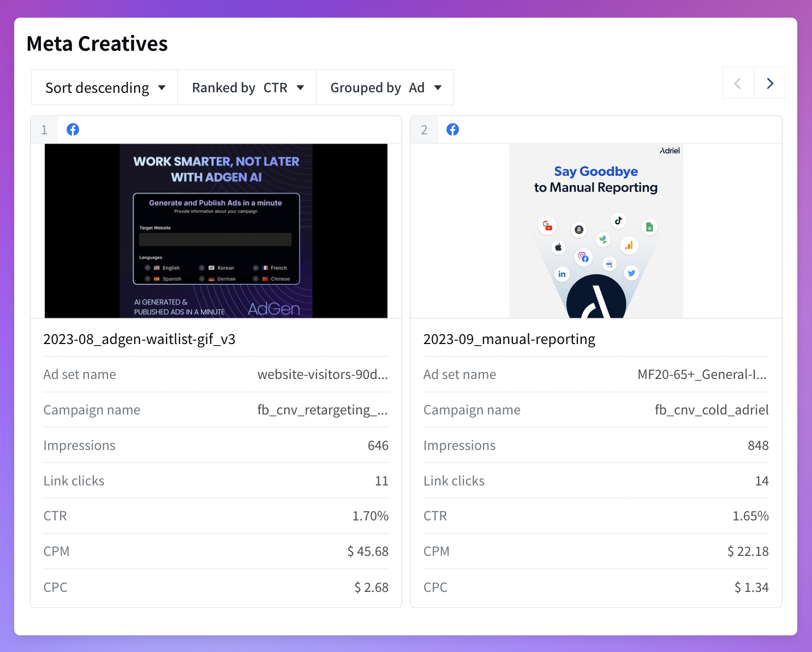The height and width of the screenshot is (652, 812).
Task: Click Link clicks value 14
Action: [762, 481]
